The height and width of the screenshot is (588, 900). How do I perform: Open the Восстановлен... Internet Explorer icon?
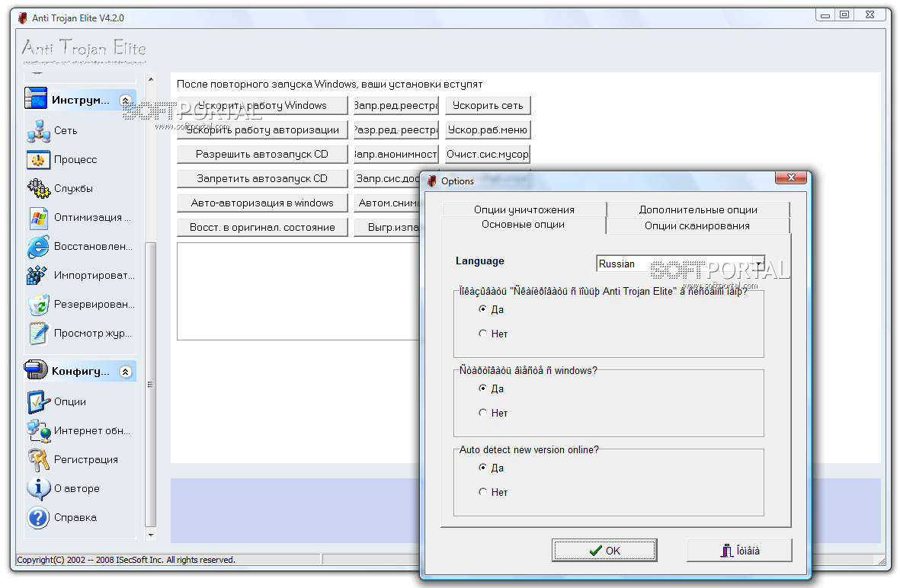tap(38, 246)
